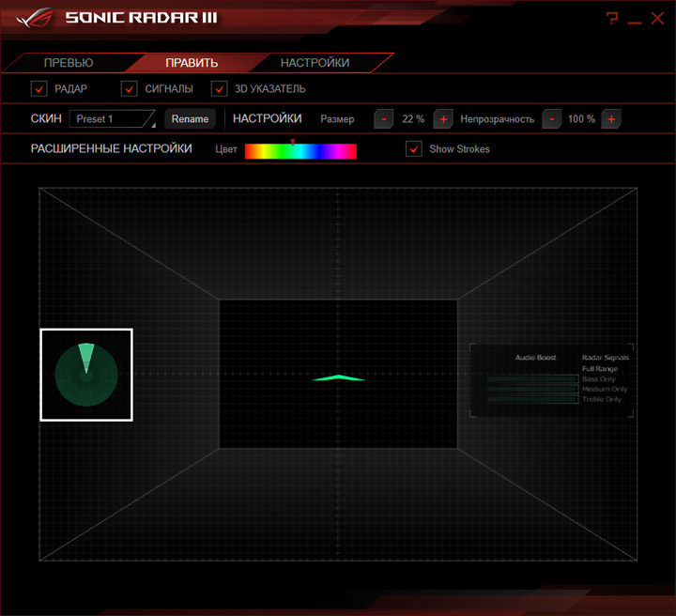Image resolution: width=676 pixels, height=616 pixels.
Task: Click the red color marker above the spectrum
Action: 293,142
